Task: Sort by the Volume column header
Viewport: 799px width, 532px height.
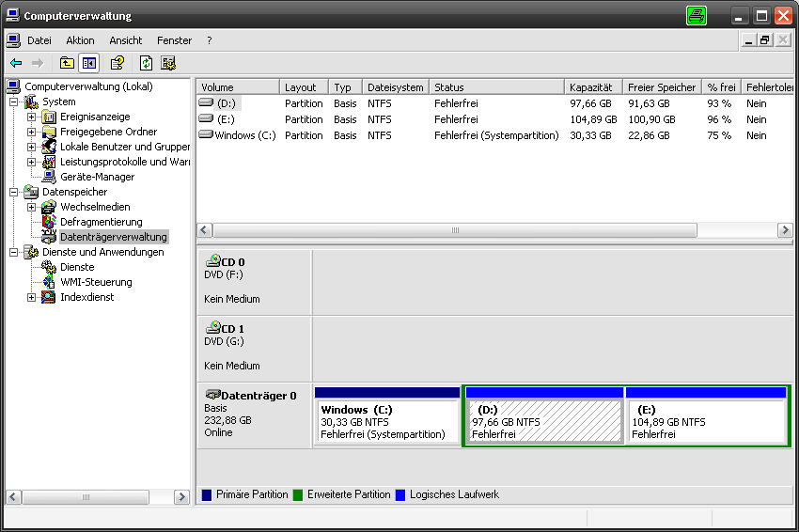Action: click(238, 87)
